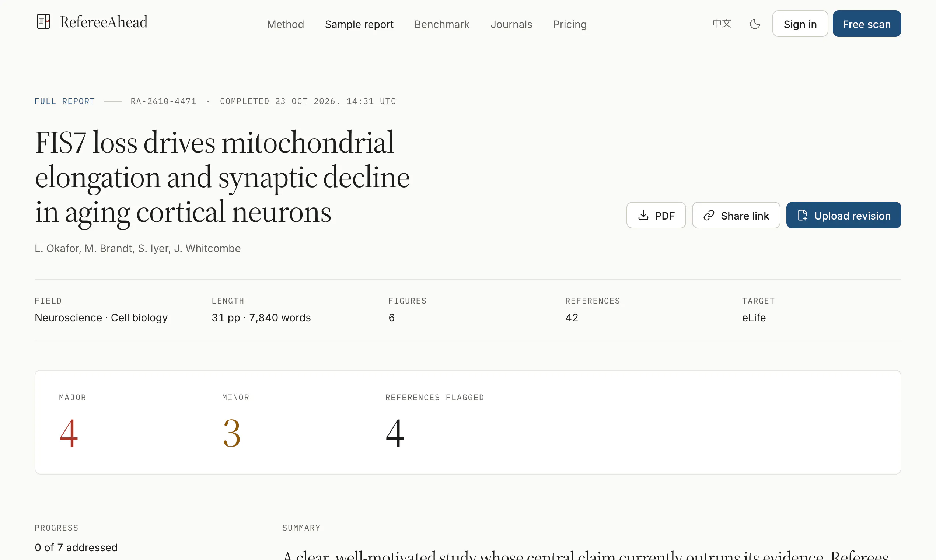Go to the Benchmark page
936x560 pixels.
(x=441, y=24)
